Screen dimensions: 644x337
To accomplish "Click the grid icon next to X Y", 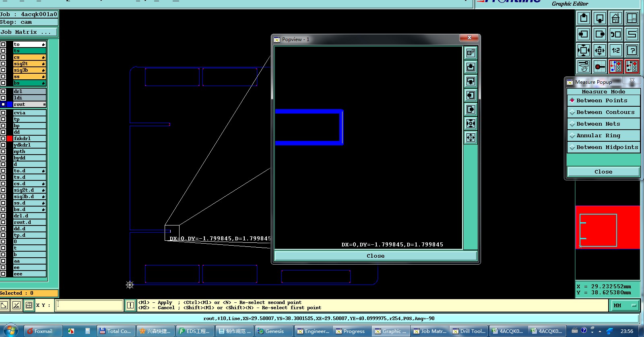I will pos(29,305).
